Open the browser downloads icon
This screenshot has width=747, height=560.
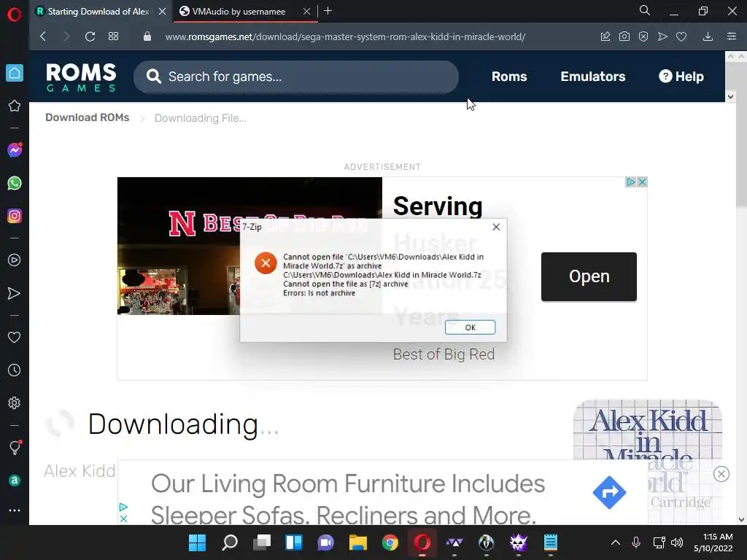(x=708, y=36)
